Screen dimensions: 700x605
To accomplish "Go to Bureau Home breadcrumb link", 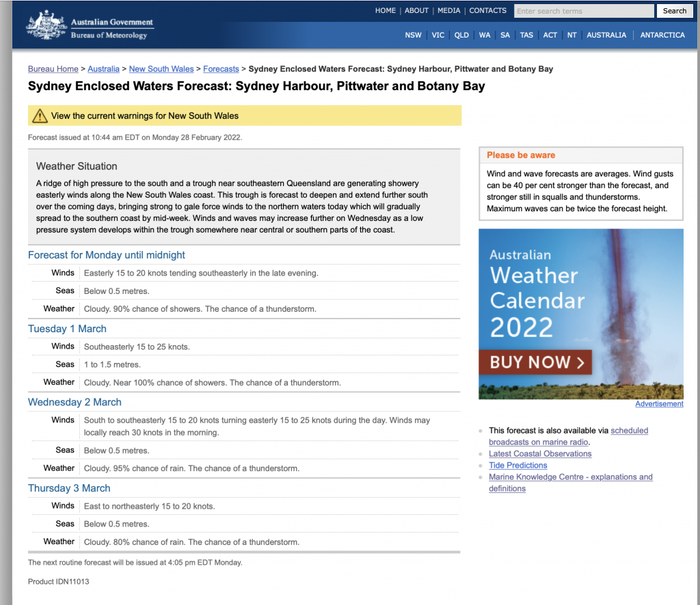I will point(53,69).
